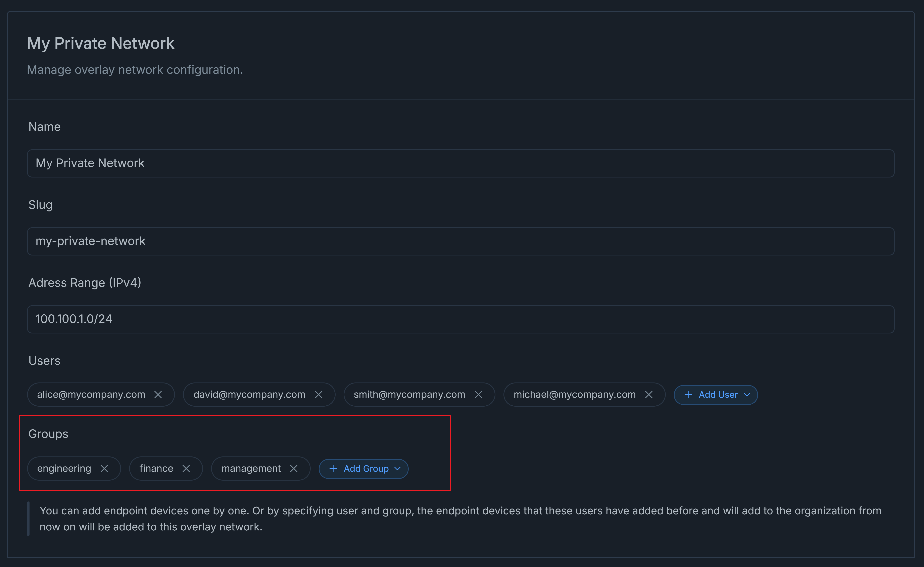Image resolution: width=924 pixels, height=567 pixels.
Task: Click the Name input field
Action: point(460,163)
